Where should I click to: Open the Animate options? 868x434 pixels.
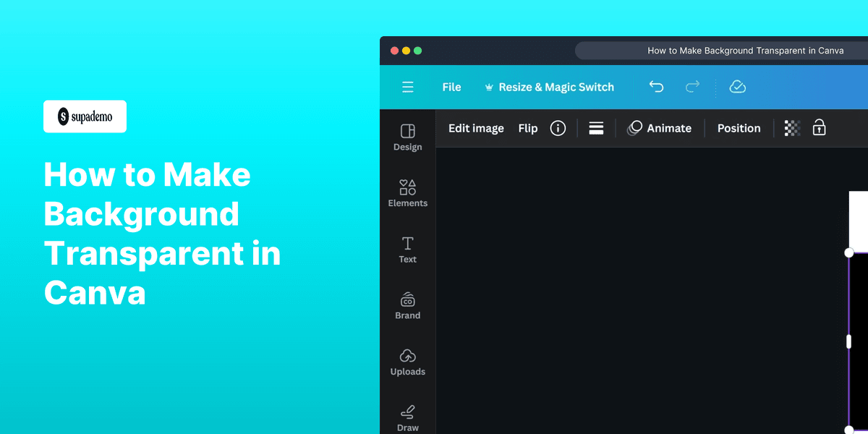coord(660,128)
